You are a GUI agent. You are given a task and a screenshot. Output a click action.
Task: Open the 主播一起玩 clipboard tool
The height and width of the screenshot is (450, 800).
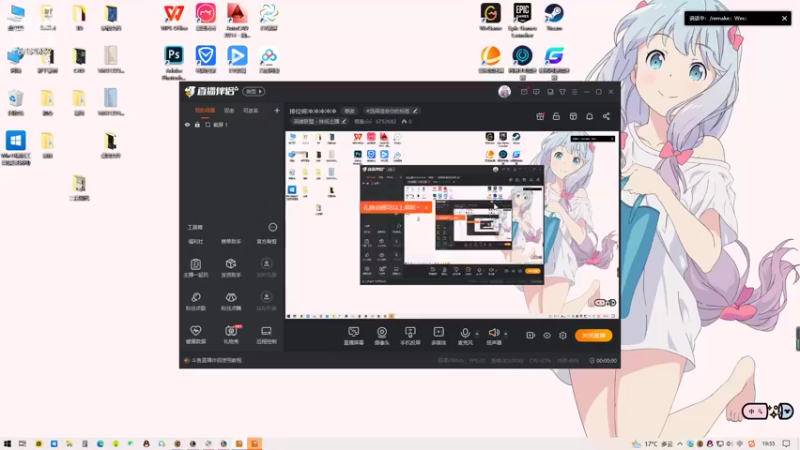pyautogui.click(x=196, y=267)
